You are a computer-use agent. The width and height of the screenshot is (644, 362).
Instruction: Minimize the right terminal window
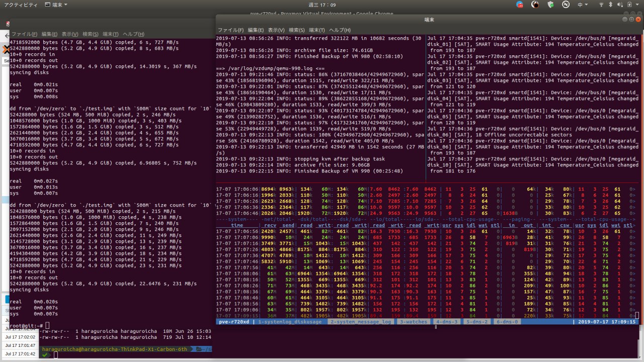click(625, 19)
